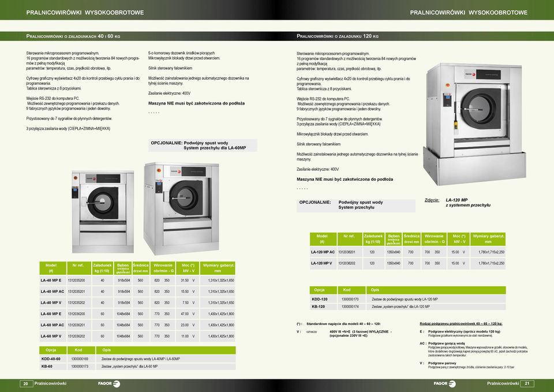Image resolution: width=554 pixels, height=392 pixels.
Task: Click reference number 1312036200
Action: (x=76, y=314)
